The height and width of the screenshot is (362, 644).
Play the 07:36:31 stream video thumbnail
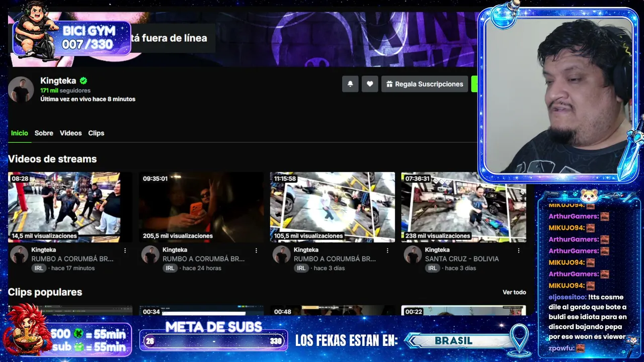click(x=463, y=207)
